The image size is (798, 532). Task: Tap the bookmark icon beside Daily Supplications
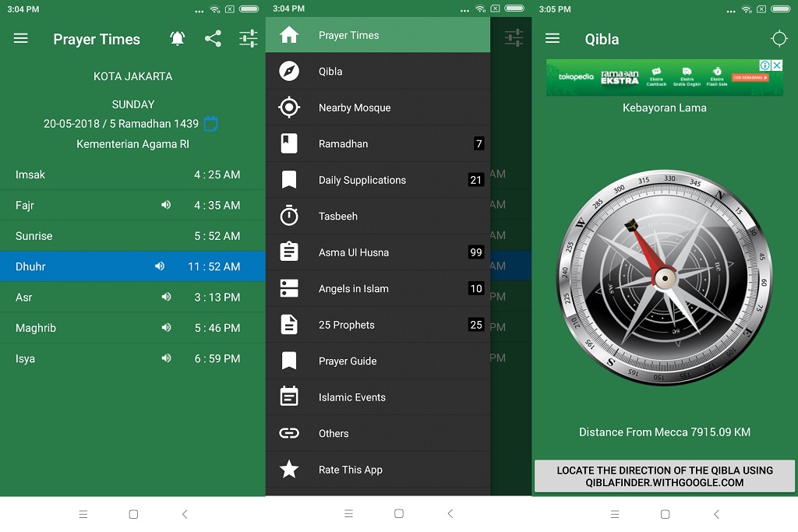[289, 180]
